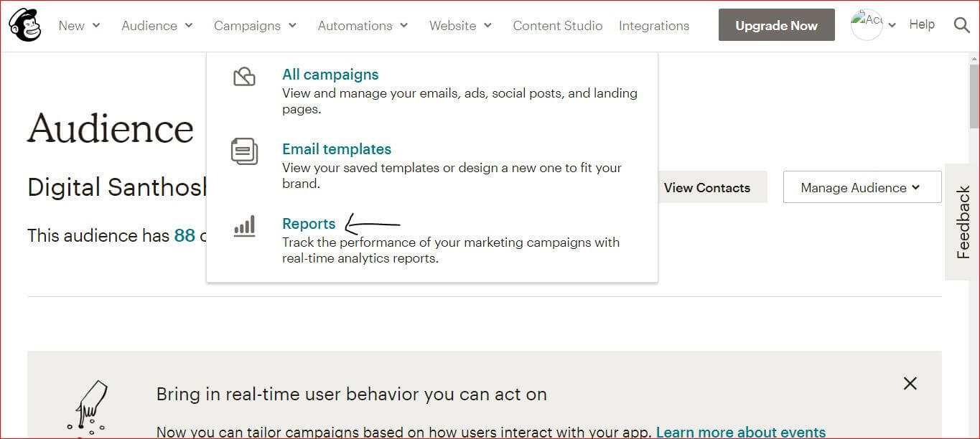Viewport: 980px width, 439px height.
Task: Click the Audience page heading
Action: (x=111, y=129)
